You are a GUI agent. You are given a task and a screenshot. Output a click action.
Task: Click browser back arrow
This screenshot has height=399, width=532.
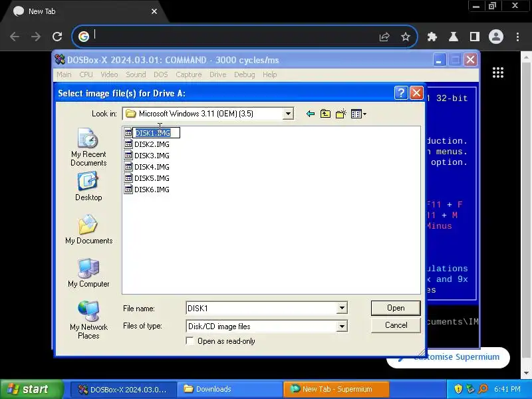pos(15,37)
